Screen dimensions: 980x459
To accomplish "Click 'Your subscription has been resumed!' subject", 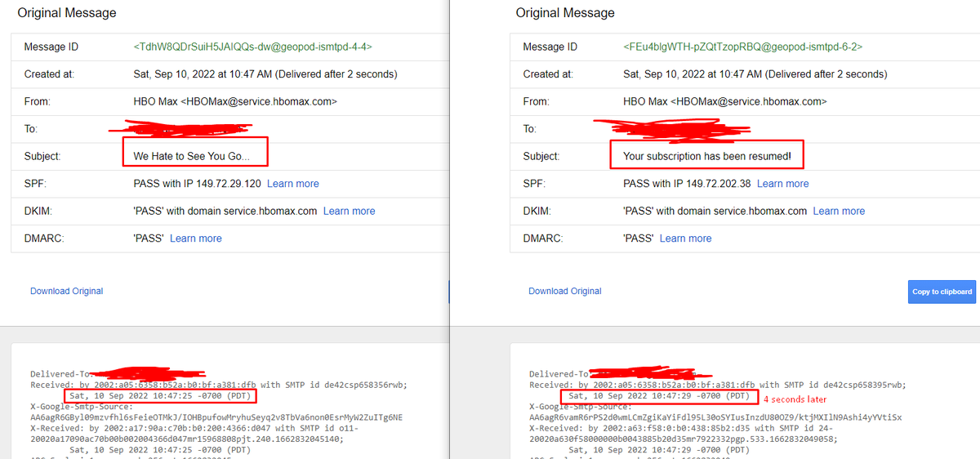I will coord(707,156).
